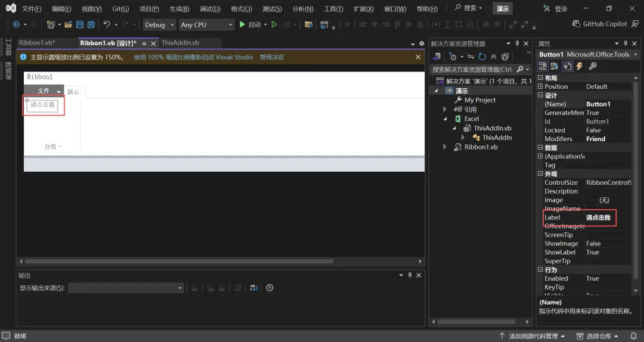Click the 帮我决定 link
This screenshot has height=342, width=644.
[x=271, y=57]
